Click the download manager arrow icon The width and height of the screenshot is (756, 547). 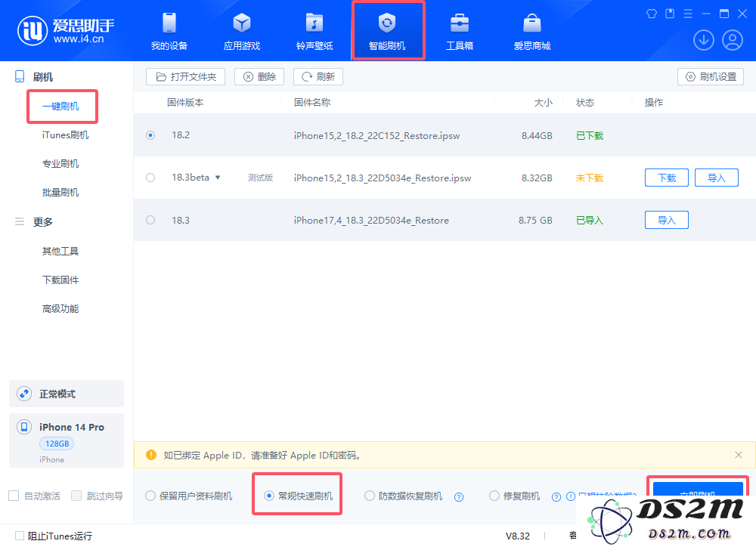tap(703, 40)
